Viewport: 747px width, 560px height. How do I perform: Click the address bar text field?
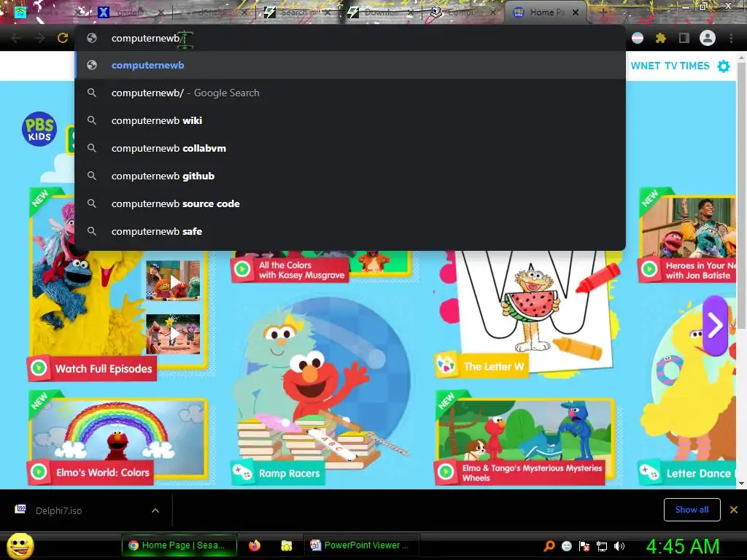click(350, 38)
